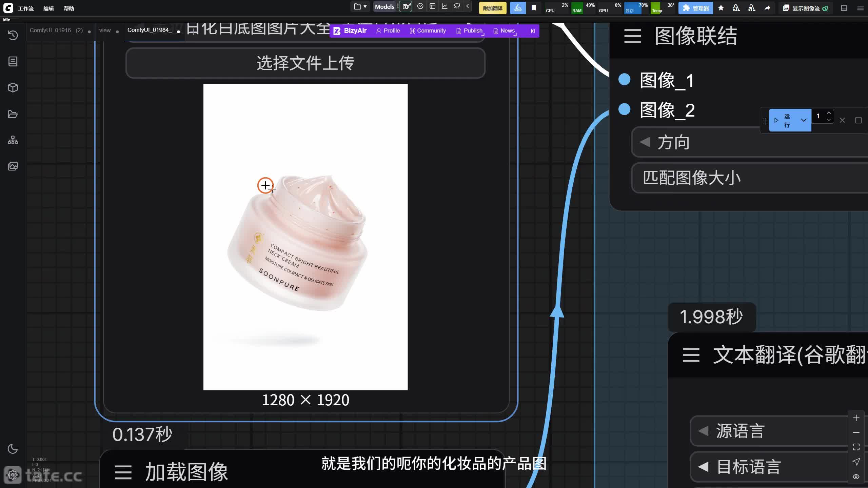Open settings gear icon
Image resolution: width=868 pixels, height=488 pixels.
13,475
